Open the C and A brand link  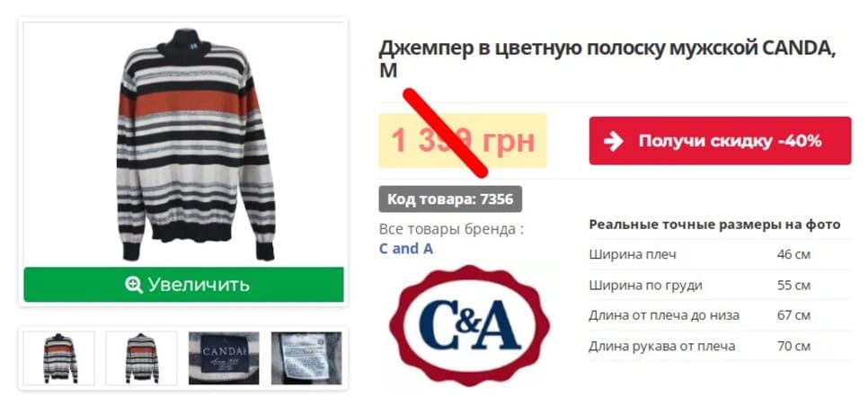406,249
